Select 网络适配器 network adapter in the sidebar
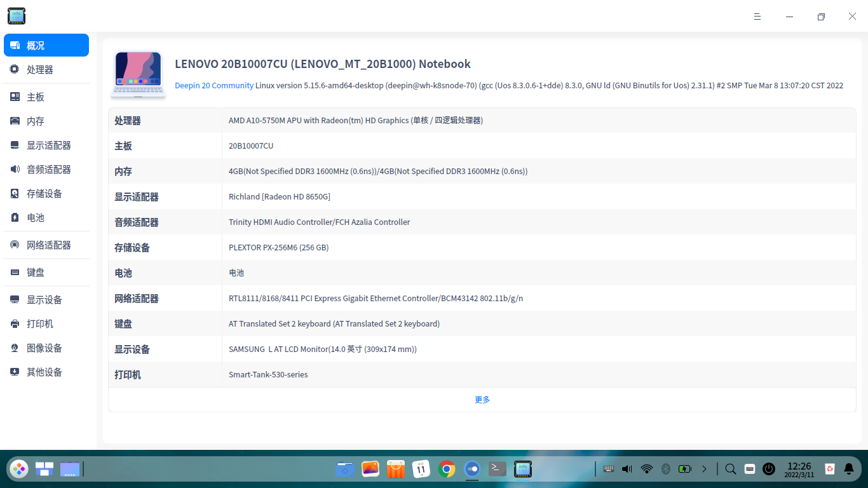 [46, 245]
